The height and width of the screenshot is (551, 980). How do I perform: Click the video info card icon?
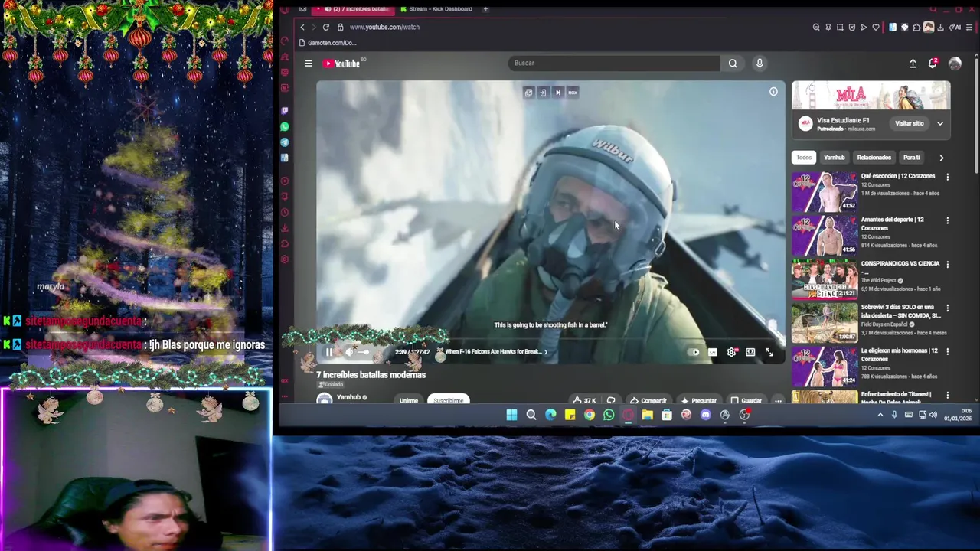773,92
